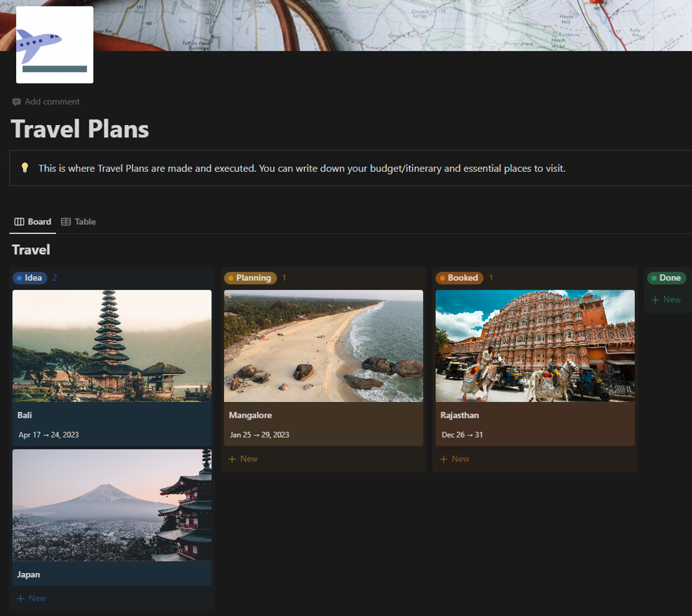Screen dimensions: 692x616
Task: Add a New card in Booked column
Action: coord(454,459)
